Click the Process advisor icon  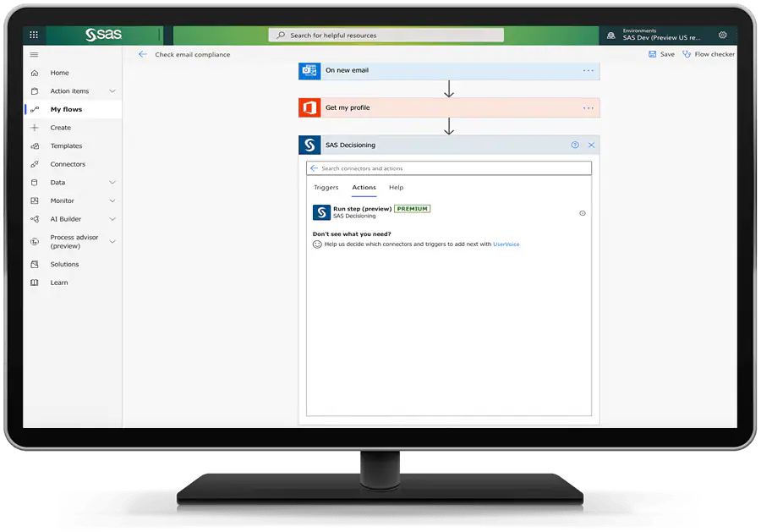coord(35,241)
